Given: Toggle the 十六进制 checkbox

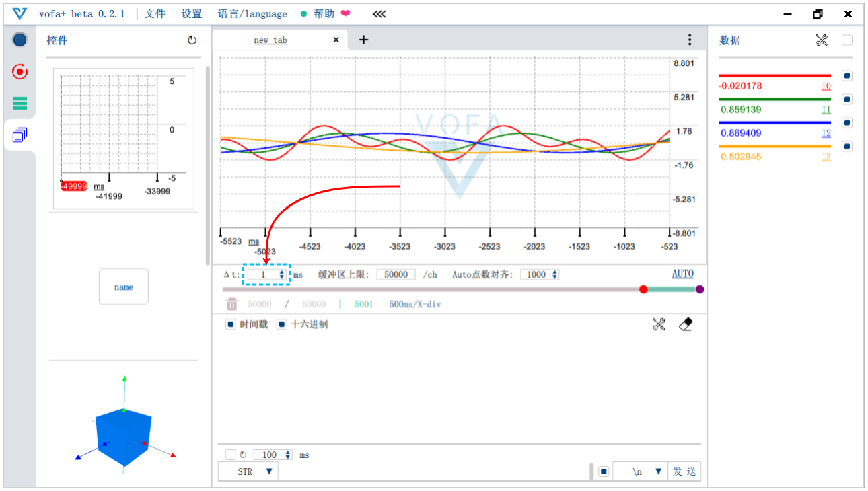Looking at the screenshot, I should (x=282, y=324).
